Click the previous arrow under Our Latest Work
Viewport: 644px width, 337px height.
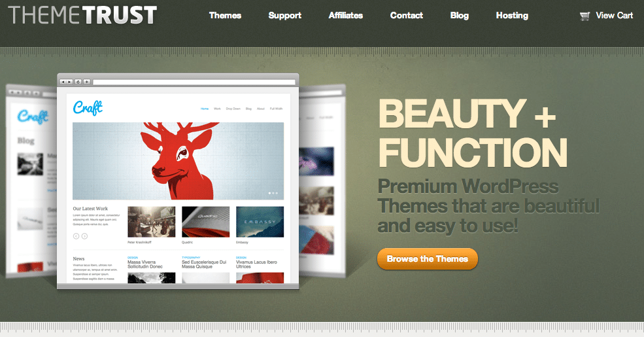click(x=76, y=236)
